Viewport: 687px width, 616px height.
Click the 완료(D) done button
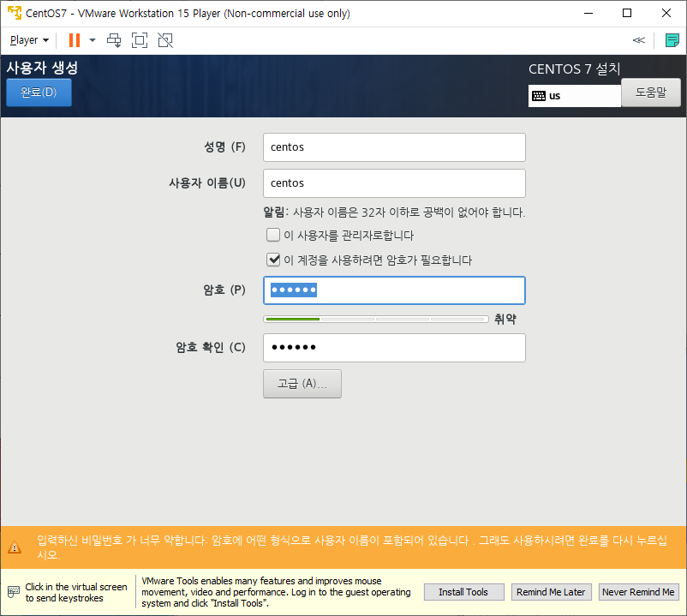coord(39,93)
